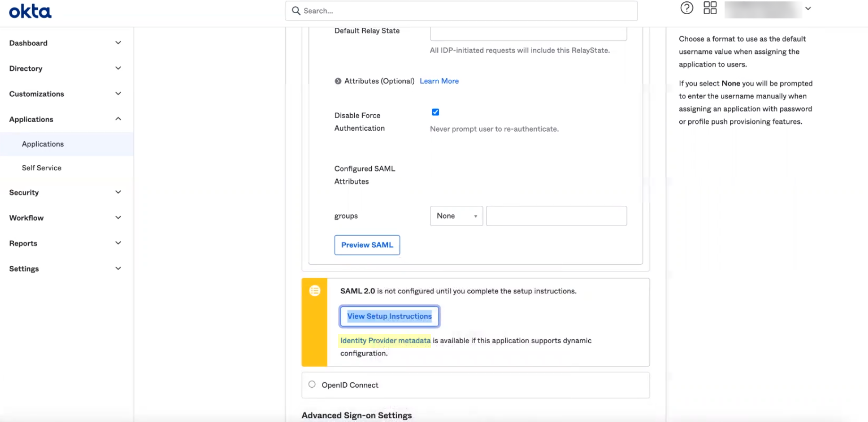
Task: Open the help question mark icon
Action: (x=686, y=8)
